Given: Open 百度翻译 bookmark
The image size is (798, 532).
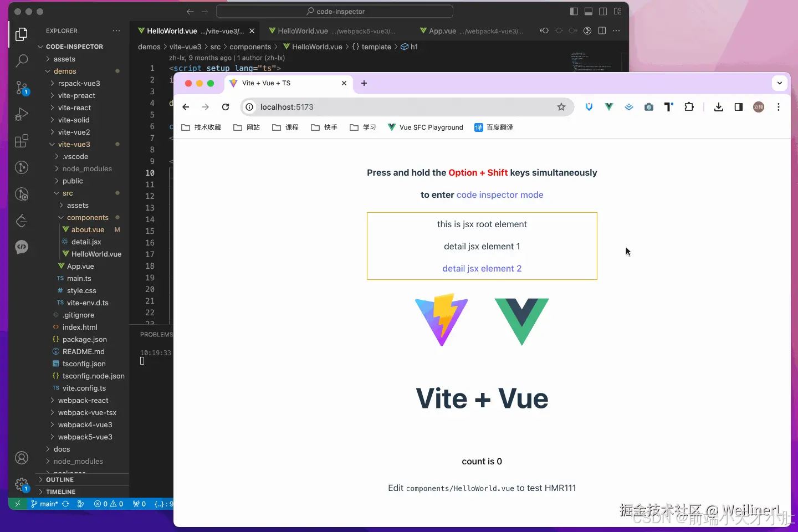Looking at the screenshot, I should pyautogui.click(x=494, y=127).
